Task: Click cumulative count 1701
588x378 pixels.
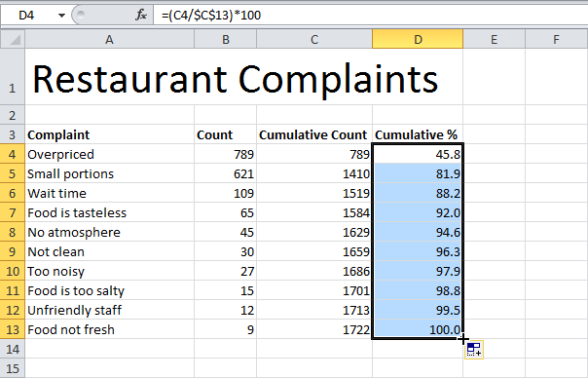Action: [314, 291]
